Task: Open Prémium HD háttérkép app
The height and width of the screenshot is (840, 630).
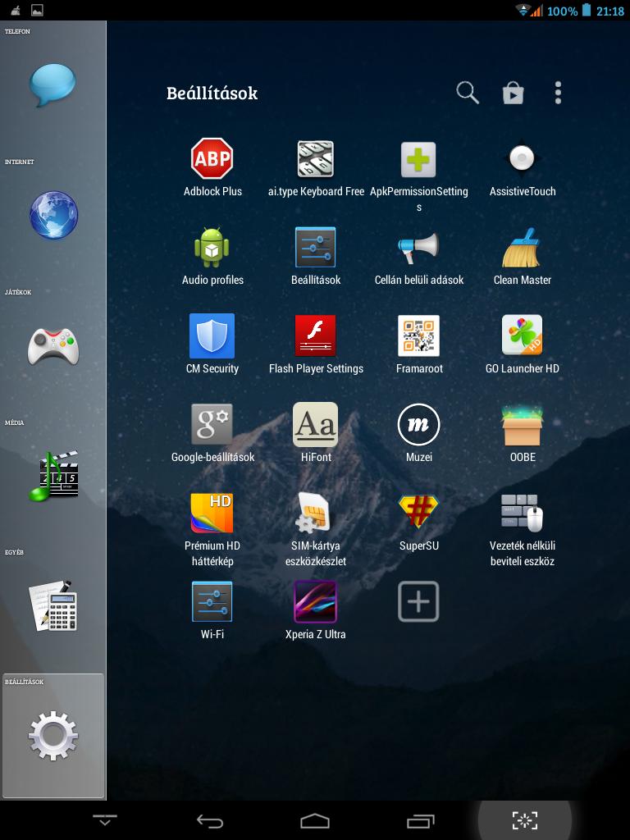Action: (x=212, y=513)
